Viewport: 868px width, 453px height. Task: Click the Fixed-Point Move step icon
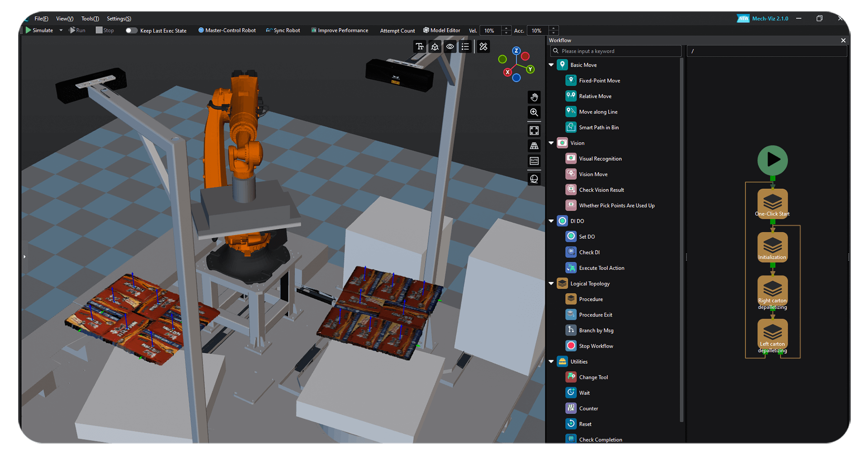click(571, 81)
